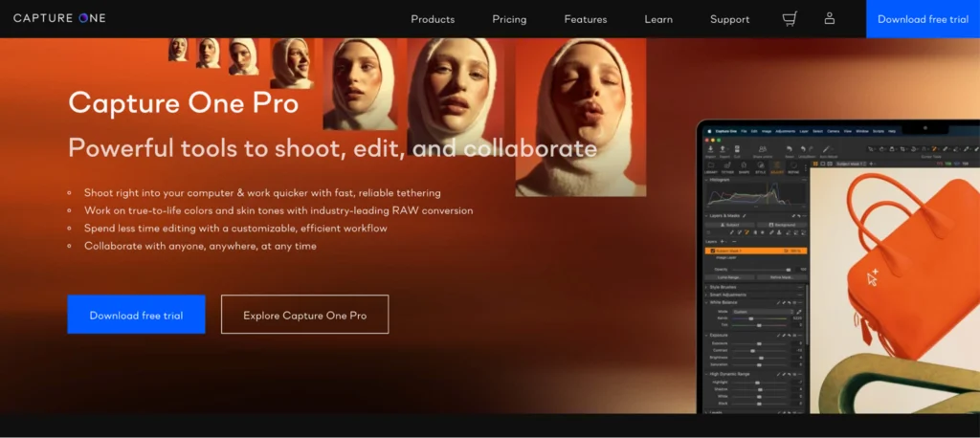Click the White Balance eyedropper picker

pos(799,311)
